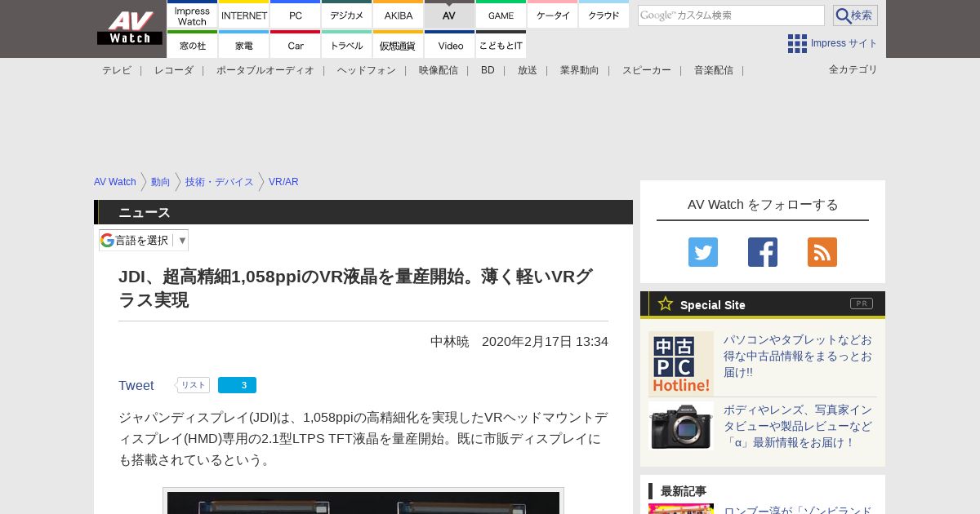Go to the ポータブルオーディオ category
The image size is (980, 514).
click(265, 70)
